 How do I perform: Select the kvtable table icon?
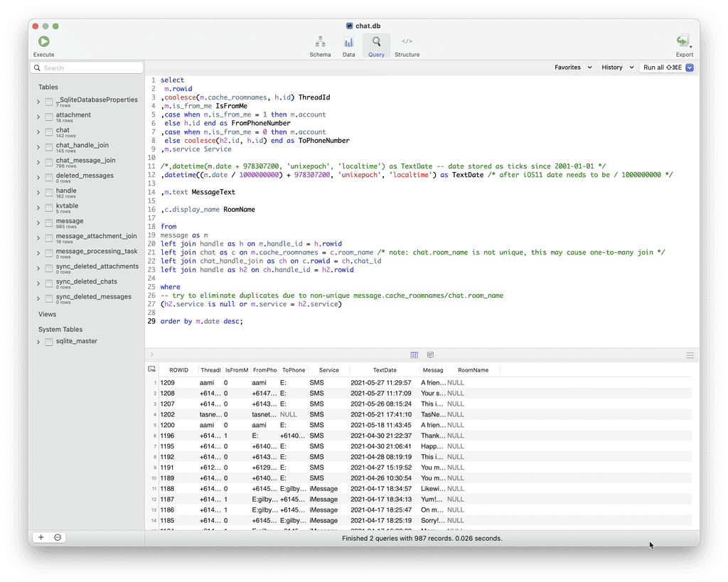49,208
